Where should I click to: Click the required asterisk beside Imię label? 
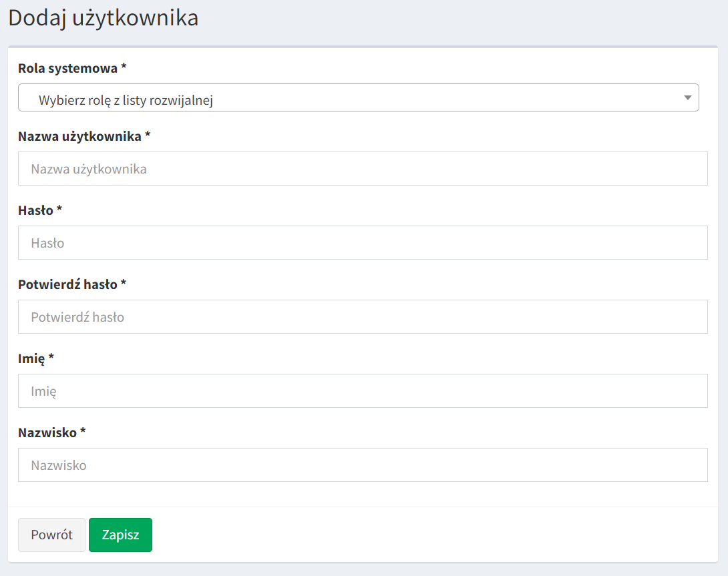(x=51, y=358)
